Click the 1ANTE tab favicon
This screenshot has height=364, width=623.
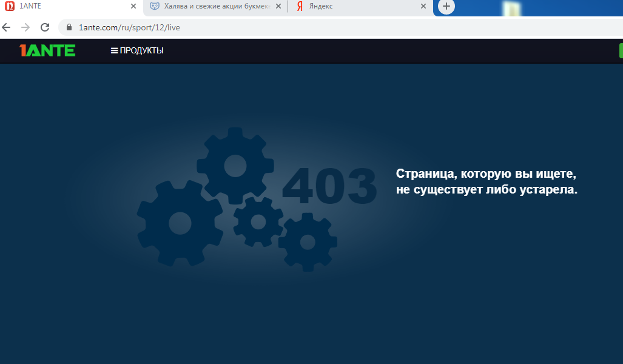pyautogui.click(x=10, y=6)
